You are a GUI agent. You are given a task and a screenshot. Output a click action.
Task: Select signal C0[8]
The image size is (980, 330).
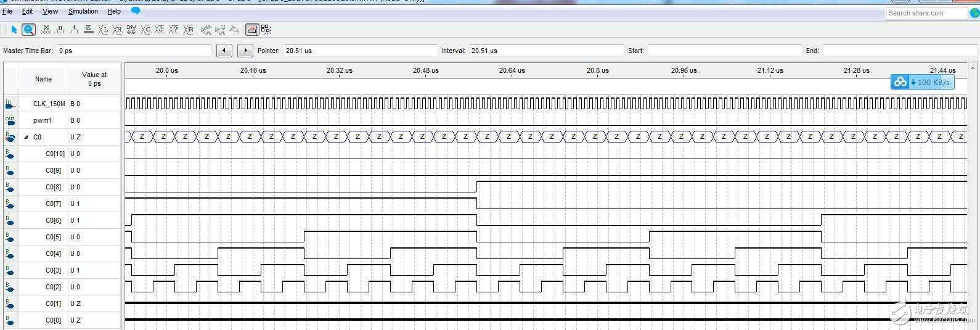[x=54, y=187]
